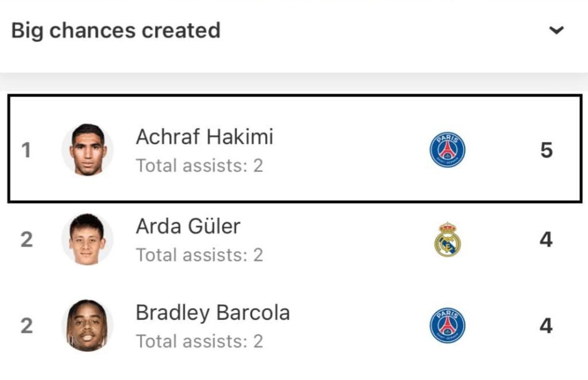Expand the Big chances created dropdown chevron
The image size is (588, 380).
coord(556,30)
